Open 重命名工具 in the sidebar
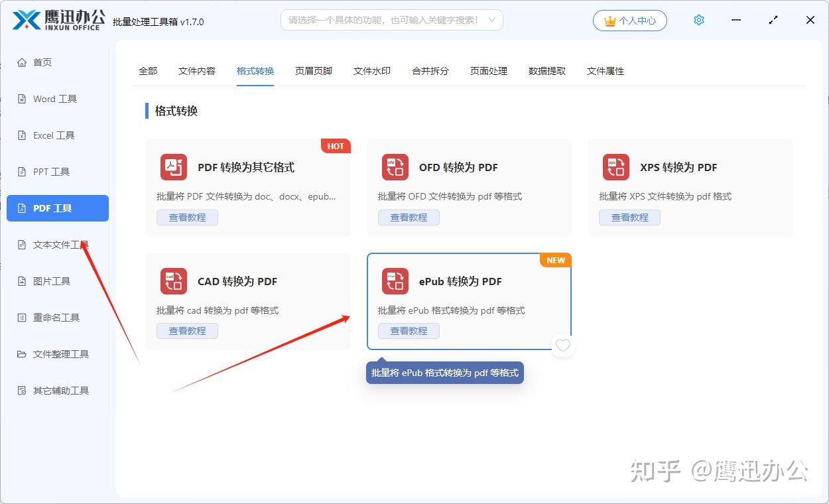This screenshot has width=829, height=504. pos(58,318)
